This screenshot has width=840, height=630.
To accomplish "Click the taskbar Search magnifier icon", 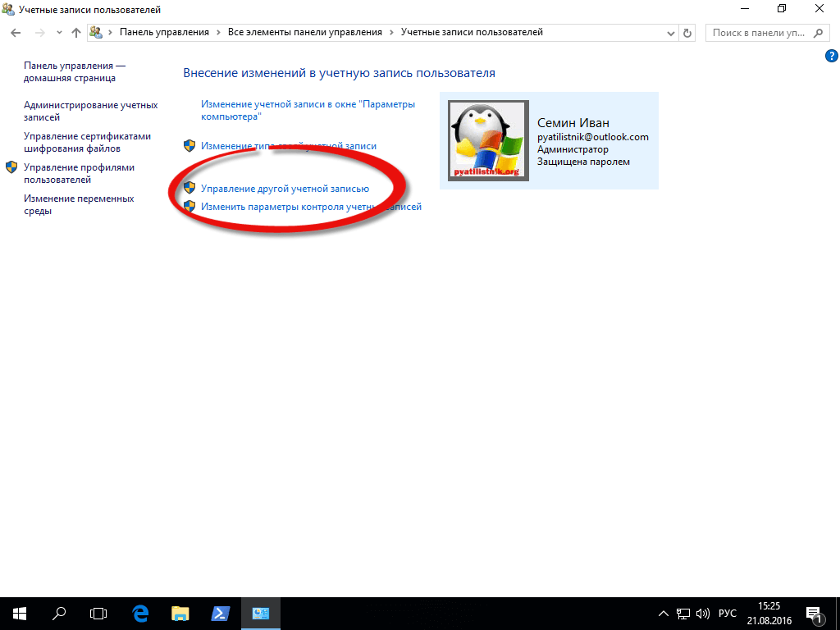I will point(59,613).
